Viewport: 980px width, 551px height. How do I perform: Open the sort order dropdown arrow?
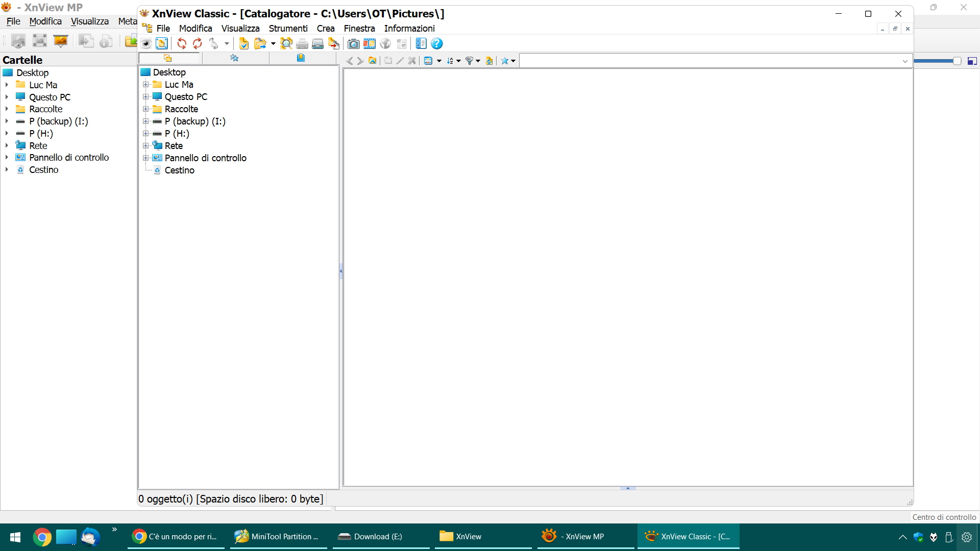pos(458,61)
